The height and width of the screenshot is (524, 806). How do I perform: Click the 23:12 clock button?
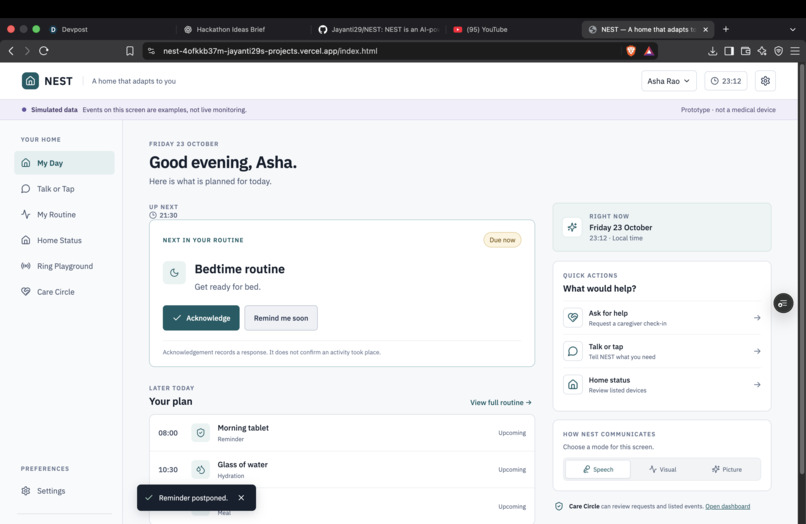pyautogui.click(x=725, y=81)
